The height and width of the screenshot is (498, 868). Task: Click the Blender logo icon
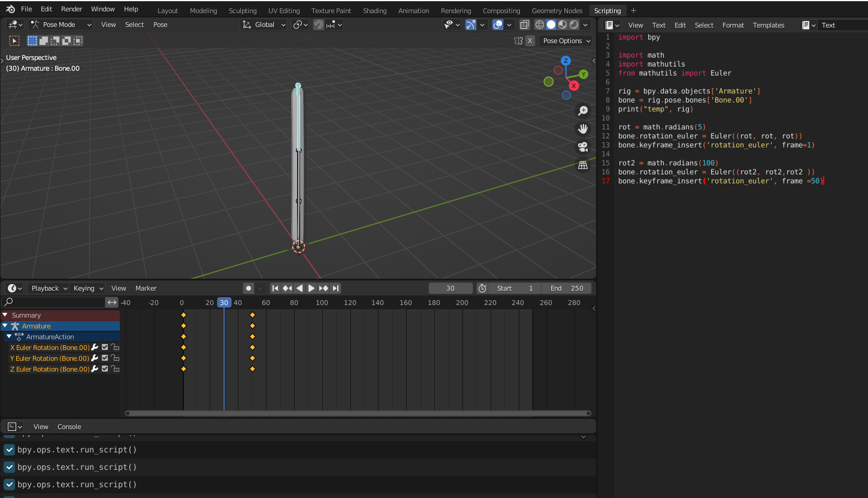(x=11, y=9)
